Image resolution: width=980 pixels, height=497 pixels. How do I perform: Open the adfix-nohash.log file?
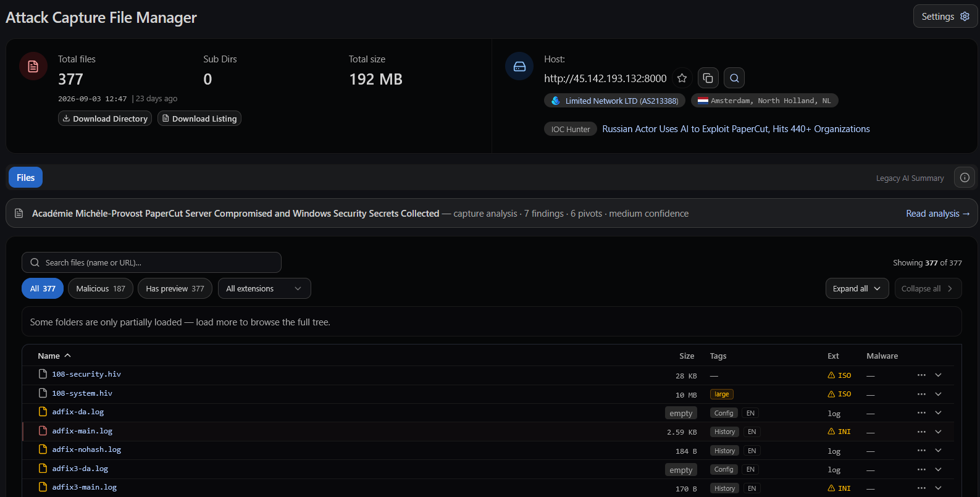(x=86, y=450)
